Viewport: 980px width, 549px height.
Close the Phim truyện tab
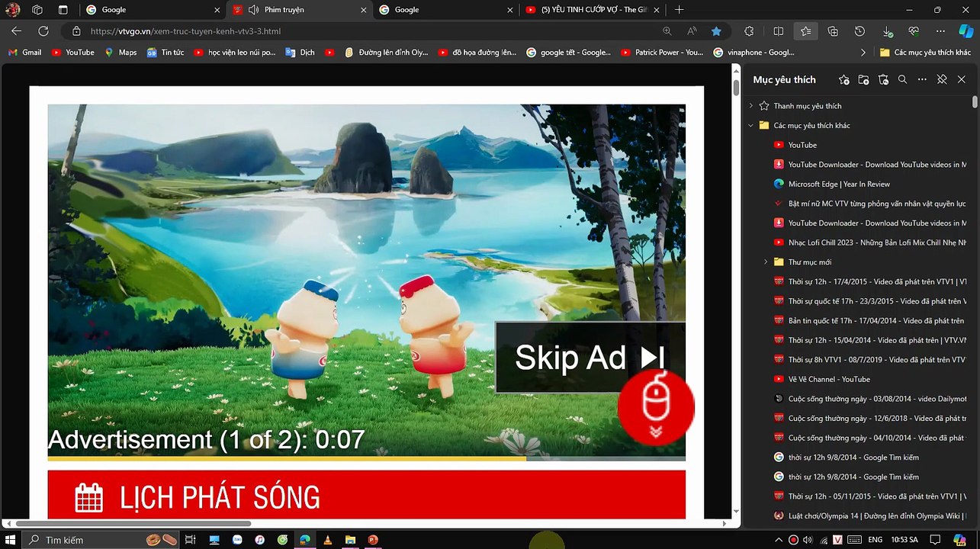[362, 9]
